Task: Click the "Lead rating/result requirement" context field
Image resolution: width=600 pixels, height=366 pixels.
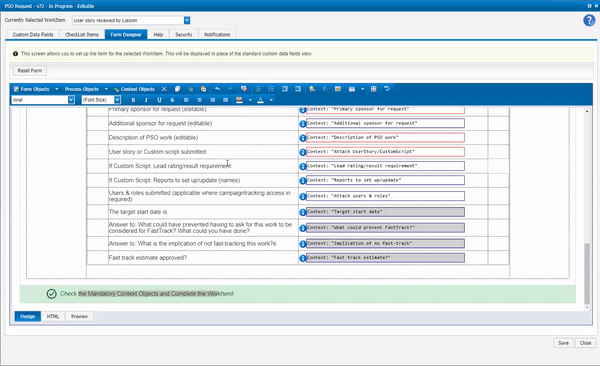Action: click(385, 166)
